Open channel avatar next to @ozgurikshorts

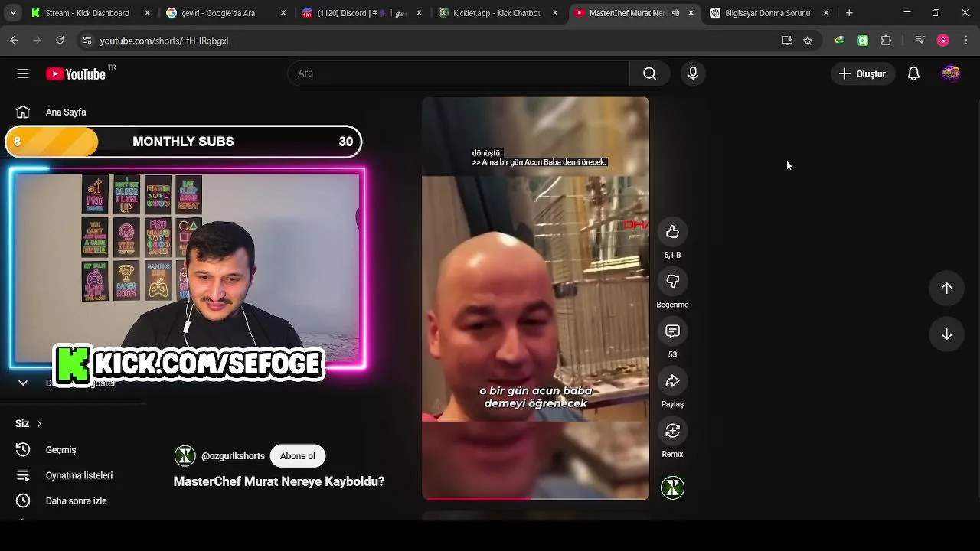click(185, 456)
